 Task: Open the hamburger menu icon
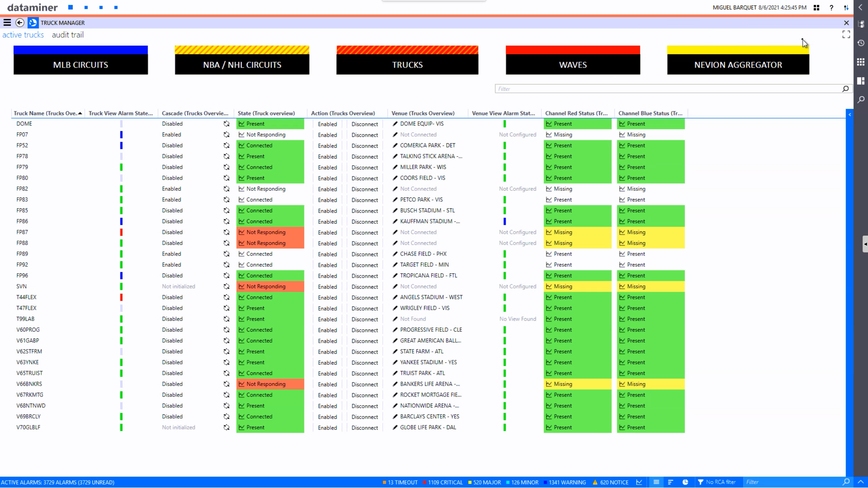click(x=7, y=23)
